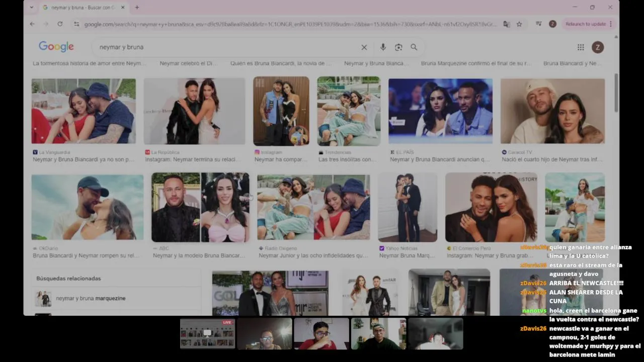Open 'Neymar y la modelo Bruna Biancar...' link

tap(199, 255)
